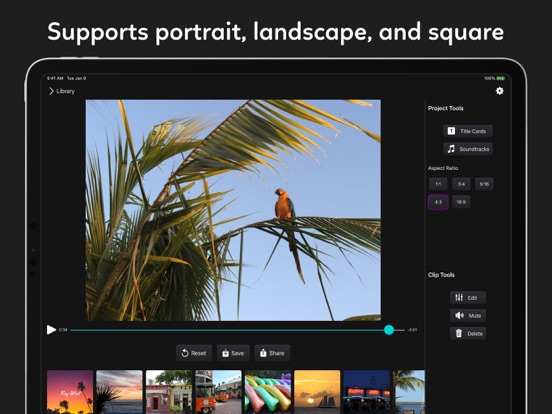Screen dimensions: 552x414
Task: Click the teal playhead knob on scrubber
Action: click(389, 330)
